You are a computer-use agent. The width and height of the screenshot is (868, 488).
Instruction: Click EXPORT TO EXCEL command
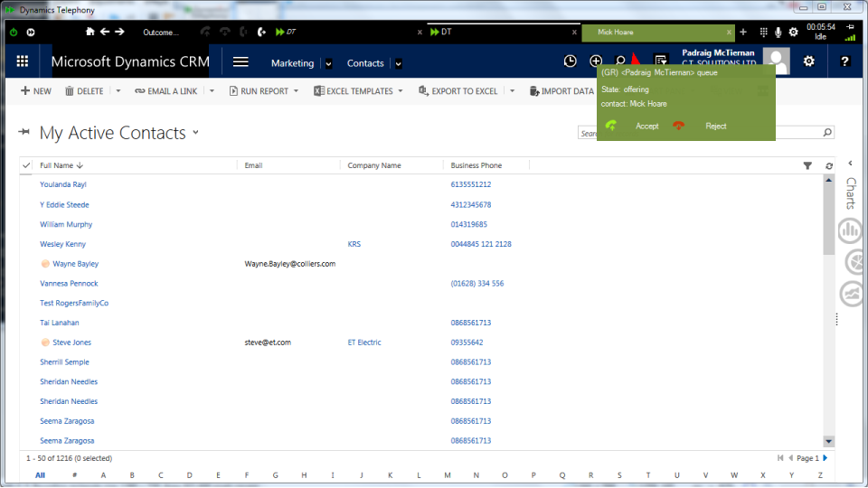pyautogui.click(x=458, y=90)
